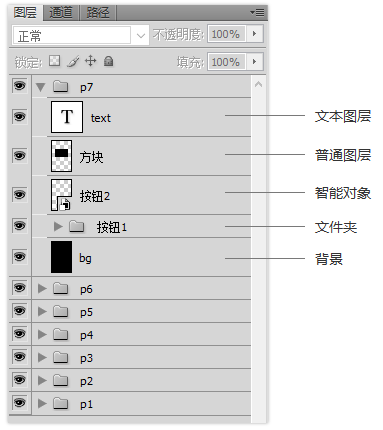Viewport: 383px width, 430px height.
Task: Toggle visibility of the bg layer
Action: click(20, 257)
